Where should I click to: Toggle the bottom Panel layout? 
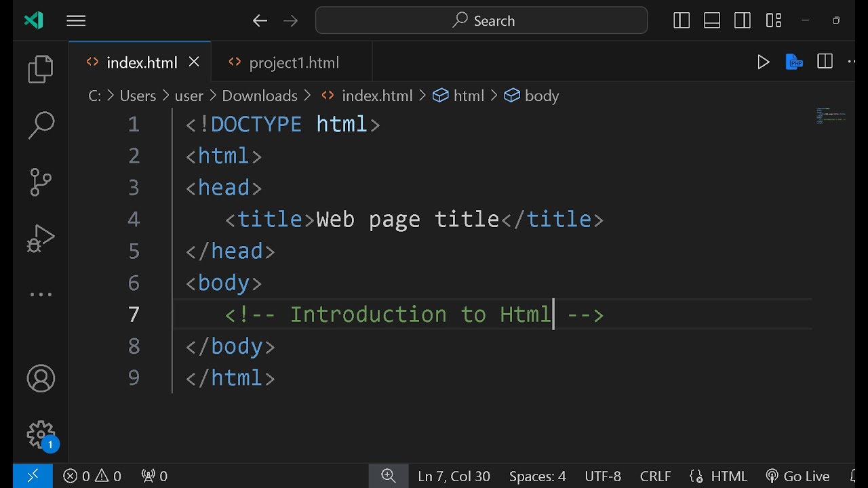712,21
